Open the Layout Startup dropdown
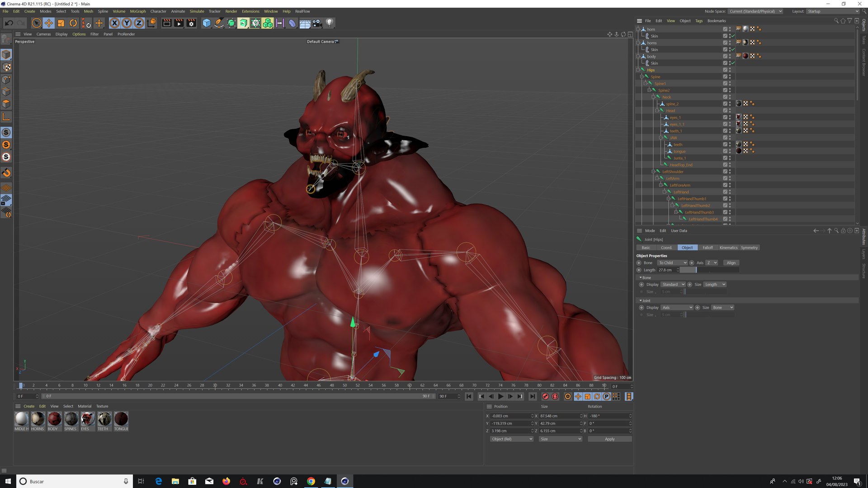This screenshot has width=868, height=488. tap(833, 11)
